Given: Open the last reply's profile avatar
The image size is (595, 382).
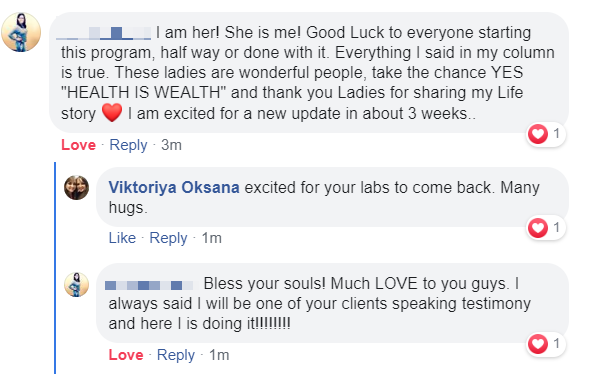Looking at the screenshot, I should (76, 284).
